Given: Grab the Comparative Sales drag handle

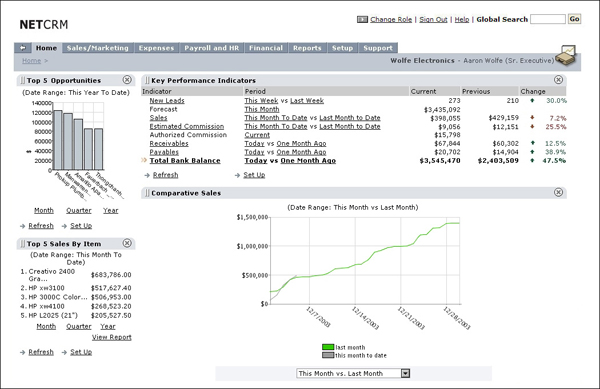Looking at the screenshot, I should (147, 193).
